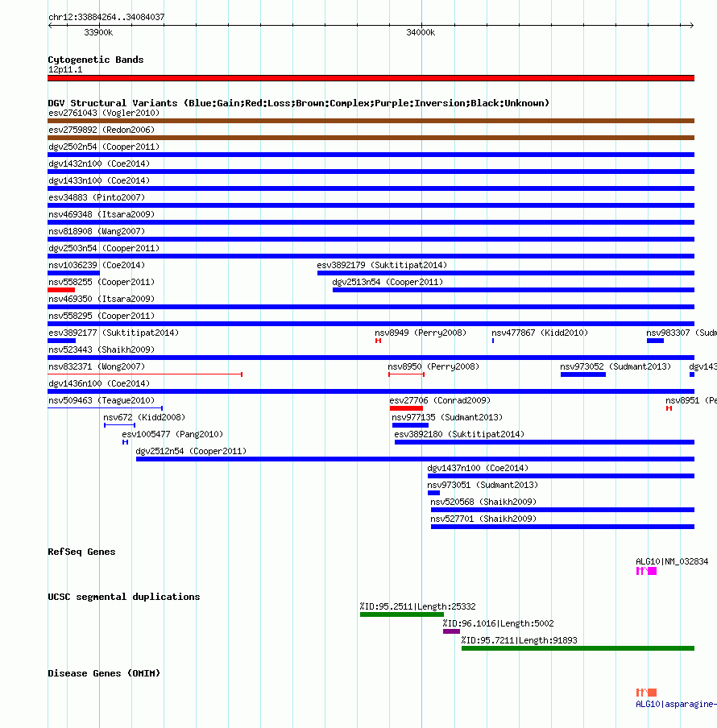The image size is (717, 728).
Task: Select esv3892180 (Suktitipat2014) variant label
Action: (459, 434)
